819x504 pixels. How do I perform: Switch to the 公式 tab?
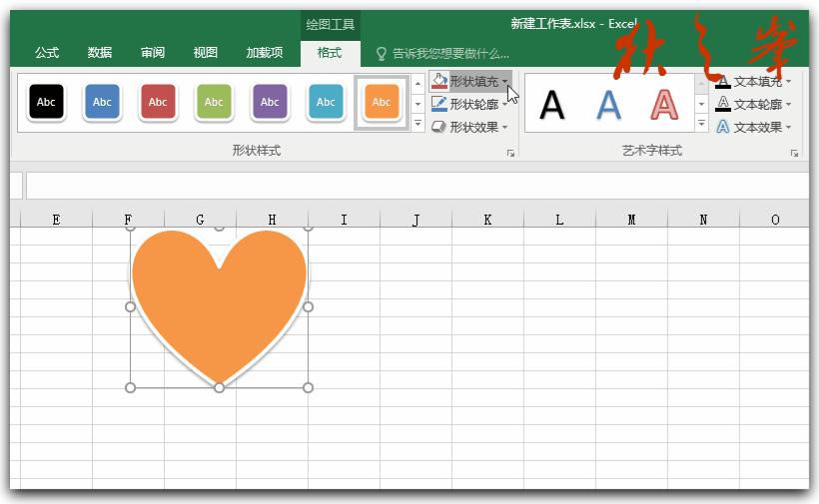[47, 53]
